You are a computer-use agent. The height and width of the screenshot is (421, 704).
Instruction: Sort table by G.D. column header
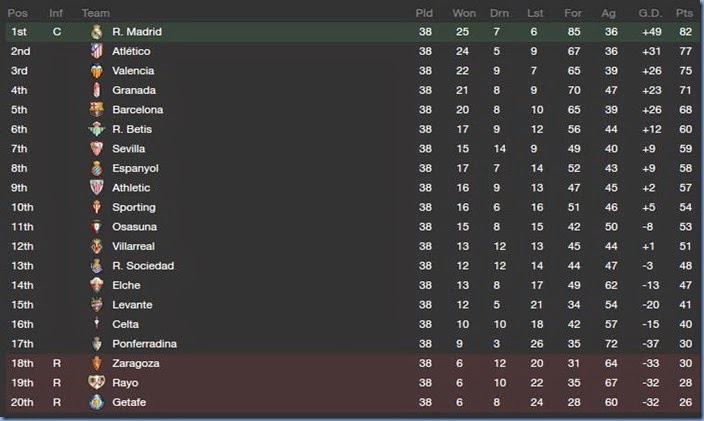tap(650, 13)
